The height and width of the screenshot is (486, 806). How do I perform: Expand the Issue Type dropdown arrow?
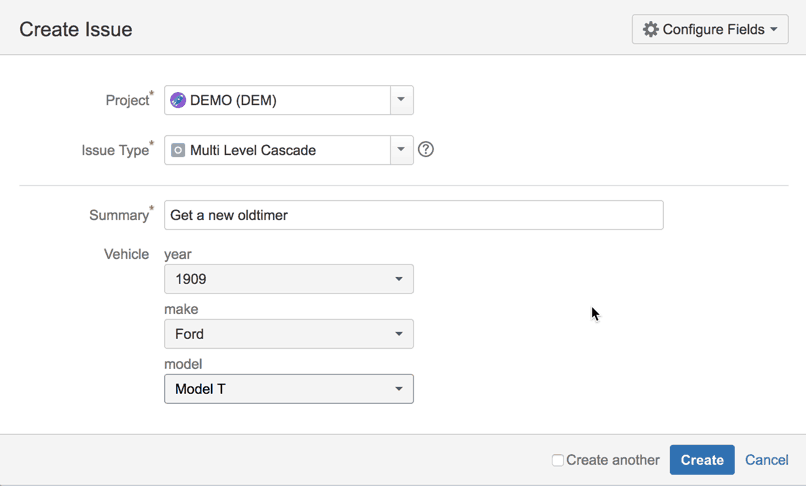[x=401, y=150]
